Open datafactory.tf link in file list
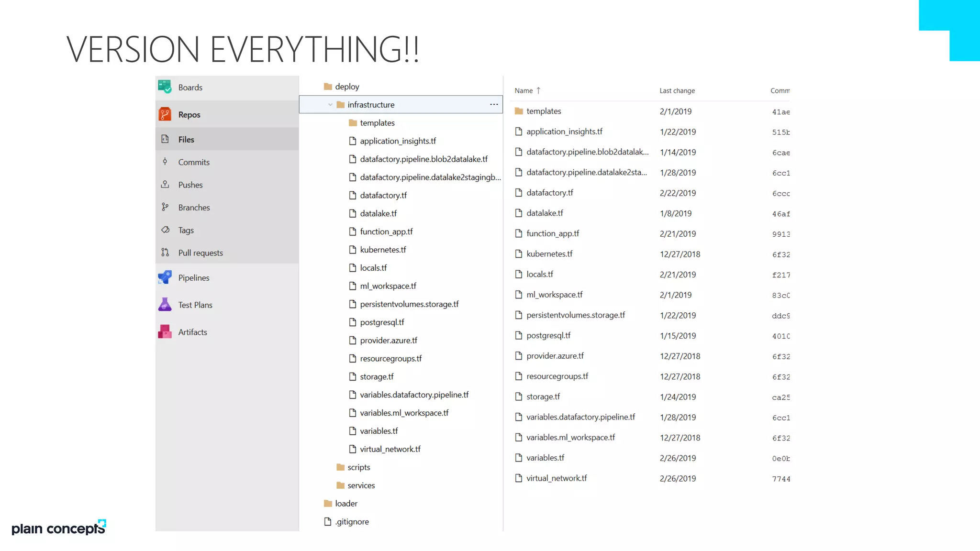The image size is (980, 551). [550, 193]
